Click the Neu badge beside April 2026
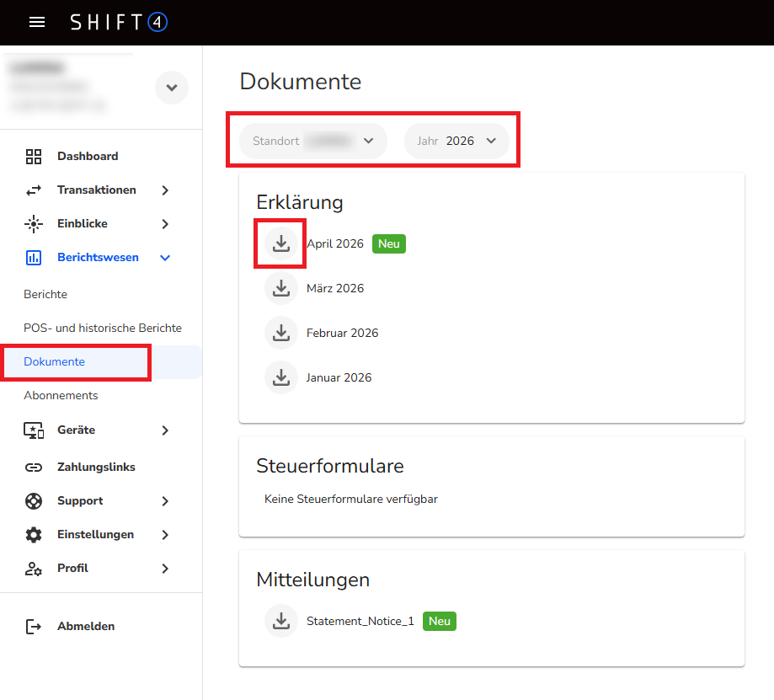This screenshot has height=700, width=774. [389, 244]
